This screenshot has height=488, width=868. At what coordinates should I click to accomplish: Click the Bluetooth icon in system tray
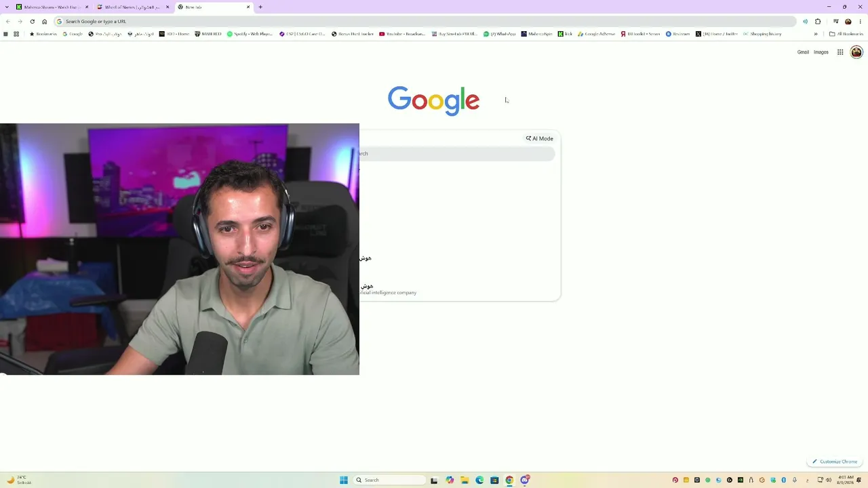(784, 480)
